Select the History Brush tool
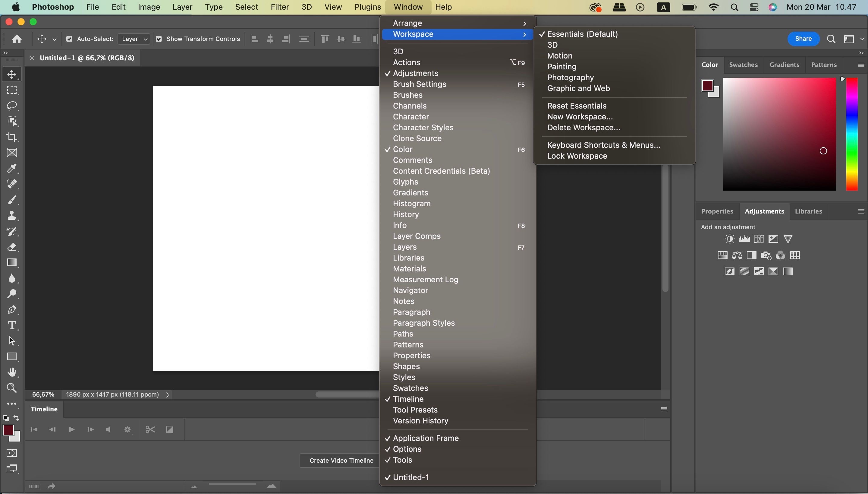This screenshot has width=868, height=494. coord(12,231)
